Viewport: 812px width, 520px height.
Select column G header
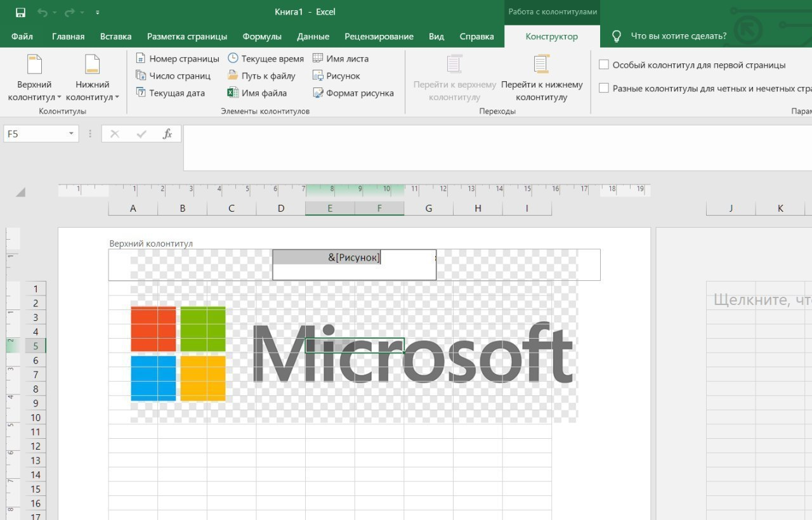[x=429, y=208]
